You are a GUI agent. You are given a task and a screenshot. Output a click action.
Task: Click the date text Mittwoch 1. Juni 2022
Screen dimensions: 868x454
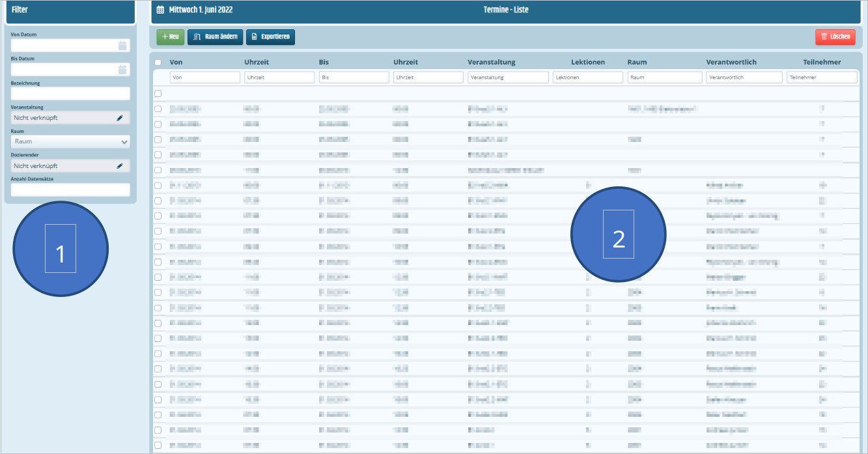(201, 10)
